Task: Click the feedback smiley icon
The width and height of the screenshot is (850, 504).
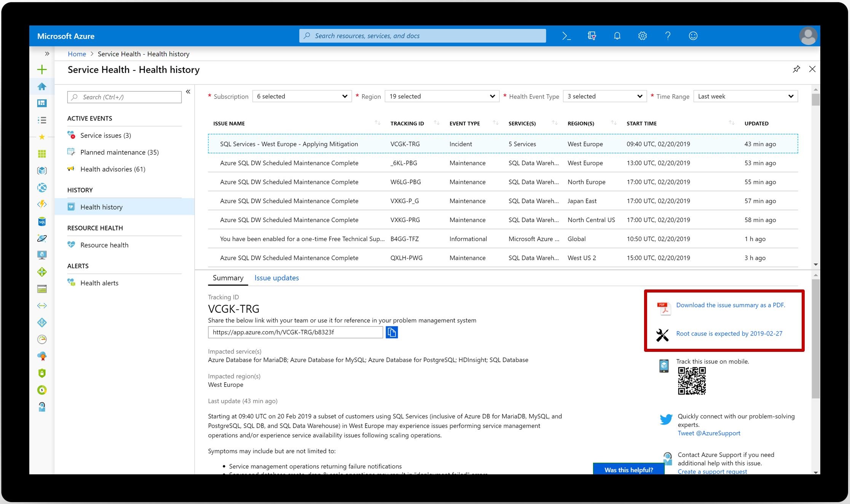Action: pyautogui.click(x=693, y=36)
